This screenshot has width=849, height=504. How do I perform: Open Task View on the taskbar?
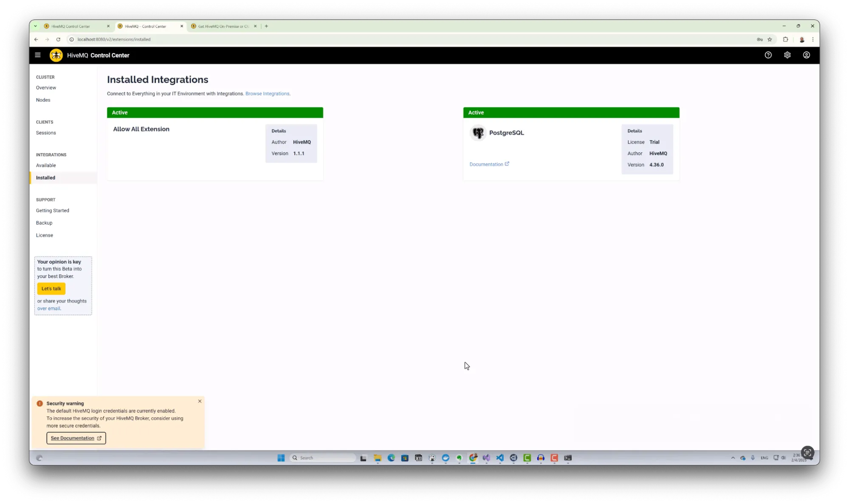[x=363, y=458]
